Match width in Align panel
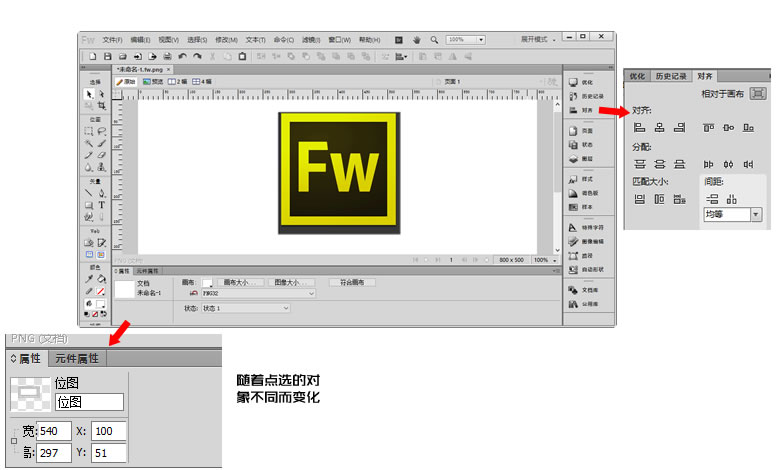 point(640,199)
